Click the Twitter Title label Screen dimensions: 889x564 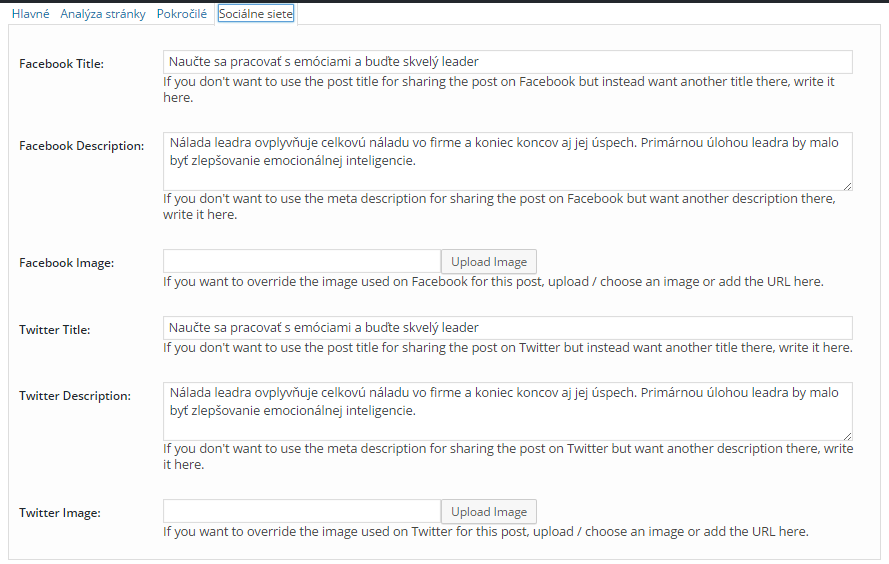tap(55, 330)
